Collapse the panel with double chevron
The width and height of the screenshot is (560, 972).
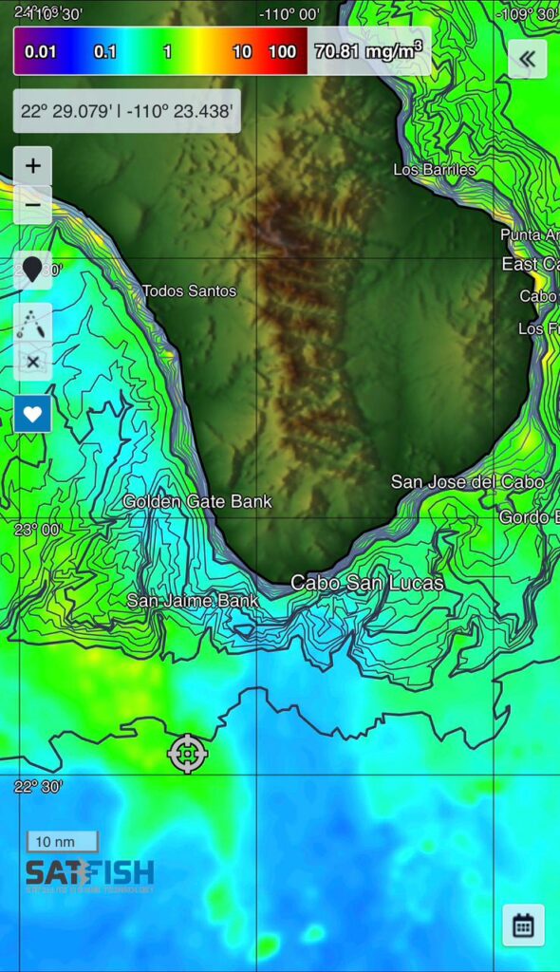pyautogui.click(x=527, y=59)
